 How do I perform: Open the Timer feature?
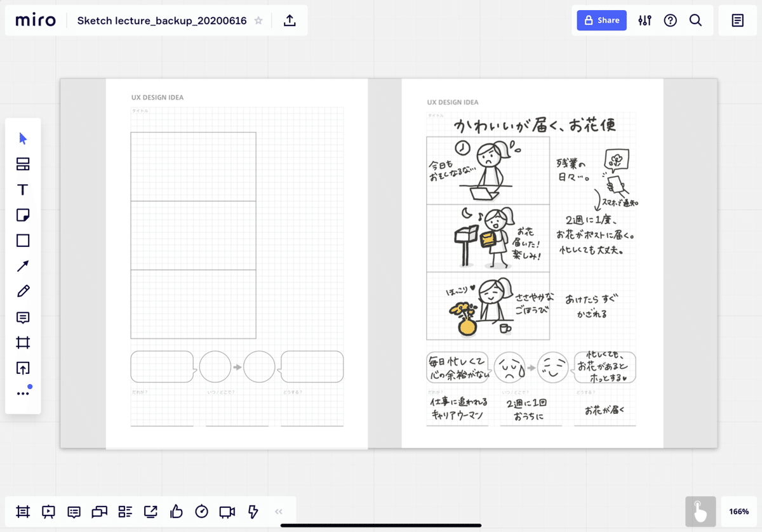(201, 512)
